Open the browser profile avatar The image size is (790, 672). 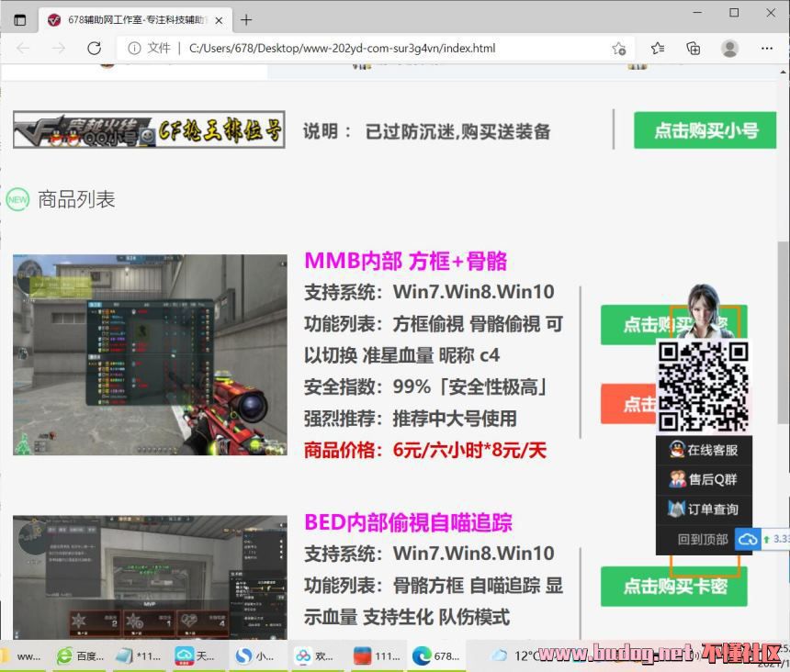click(729, 49)
